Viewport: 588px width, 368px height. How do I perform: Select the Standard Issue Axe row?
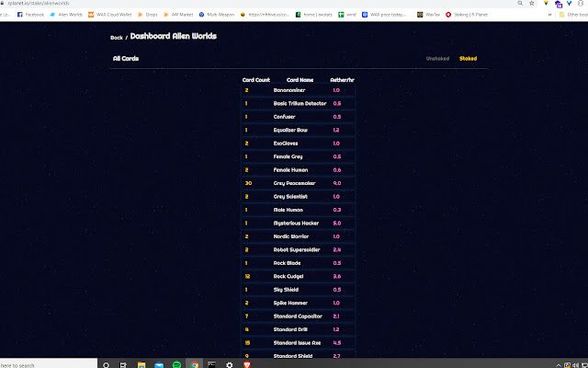click(x=298, y=343)
